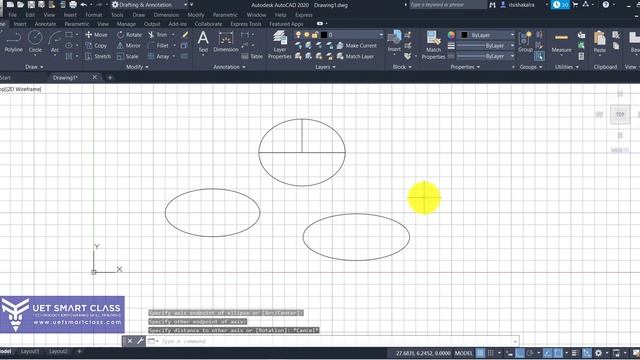Expand the Modify panel
This screenshot has height=360, width=640.
[x=137, y=67]
